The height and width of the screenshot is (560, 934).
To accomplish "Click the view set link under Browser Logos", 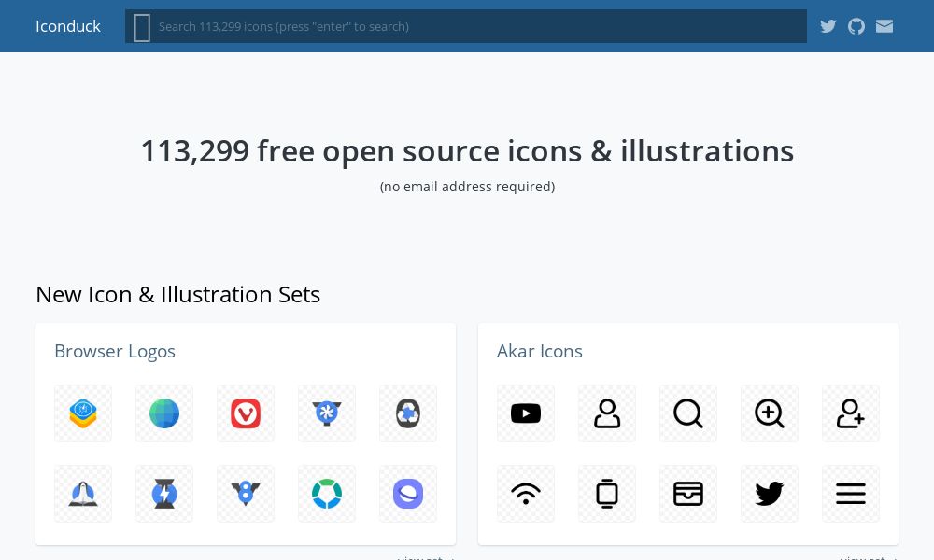I will point(426,557).
